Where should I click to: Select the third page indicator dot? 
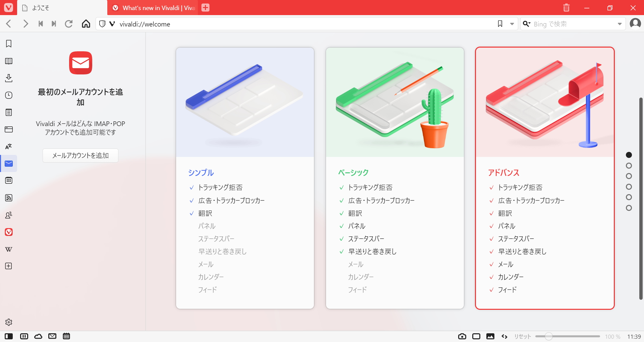click(629, 176)
